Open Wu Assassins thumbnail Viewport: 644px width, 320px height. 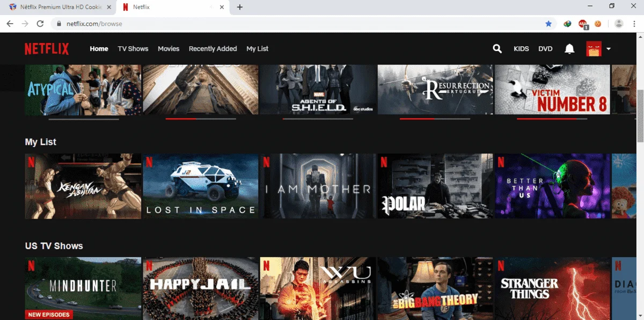318,288
